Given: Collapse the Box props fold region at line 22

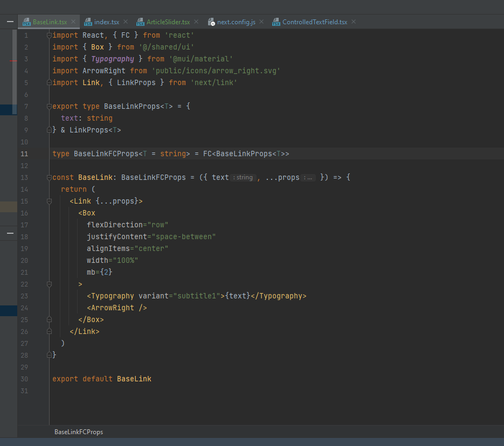Looking at the screenshot, I should 49,283.
